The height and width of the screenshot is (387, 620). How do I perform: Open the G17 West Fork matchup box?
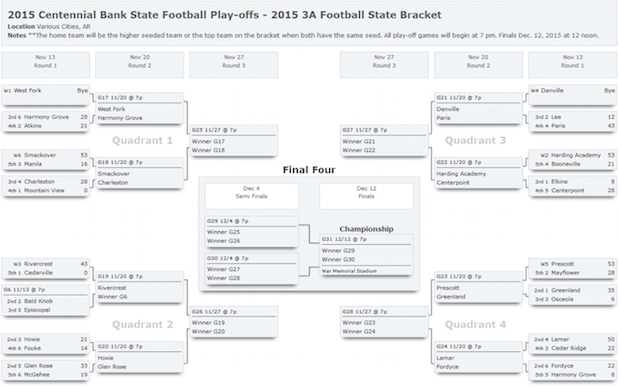point(140,108)
